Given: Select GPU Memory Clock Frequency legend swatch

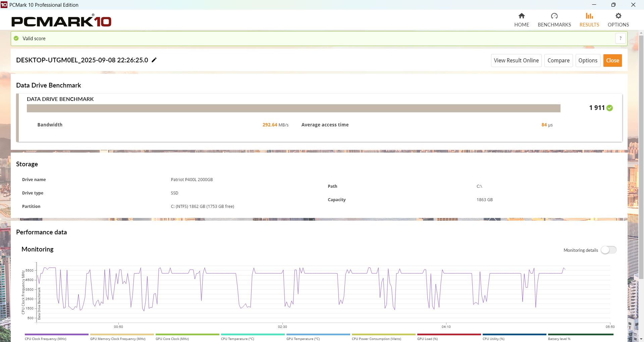Looking at the screenshot, I should tap(122, 335).
